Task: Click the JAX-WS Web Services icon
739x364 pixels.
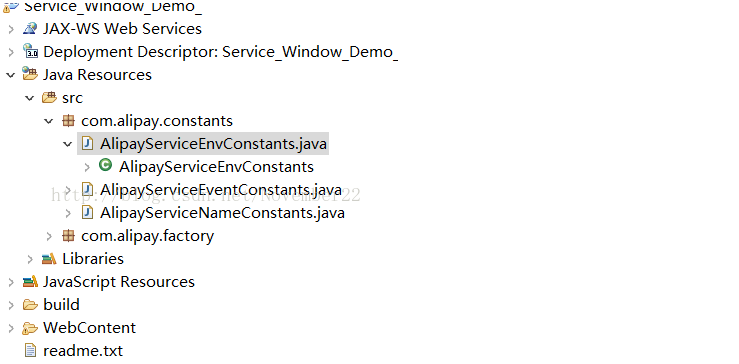Action: (30, 28)
